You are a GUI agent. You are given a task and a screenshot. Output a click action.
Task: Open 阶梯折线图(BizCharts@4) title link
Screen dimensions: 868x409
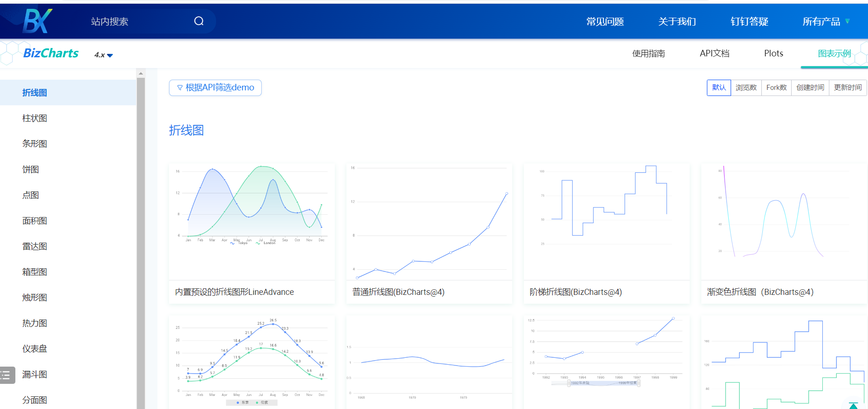[576, 292]
